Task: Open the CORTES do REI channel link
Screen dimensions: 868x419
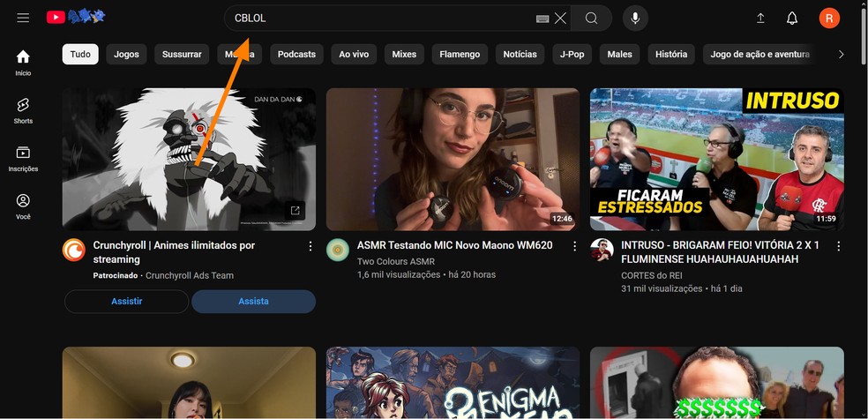Action: (652, 275)
